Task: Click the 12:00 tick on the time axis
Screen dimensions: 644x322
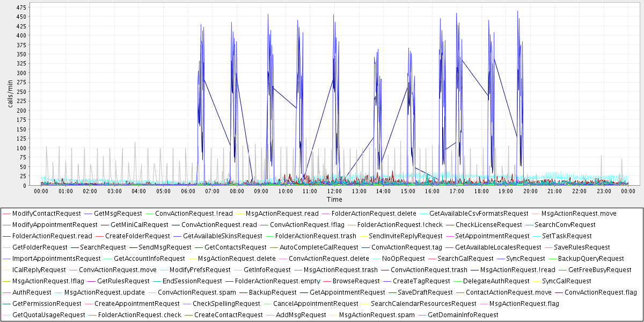Action: pos(334,191)
